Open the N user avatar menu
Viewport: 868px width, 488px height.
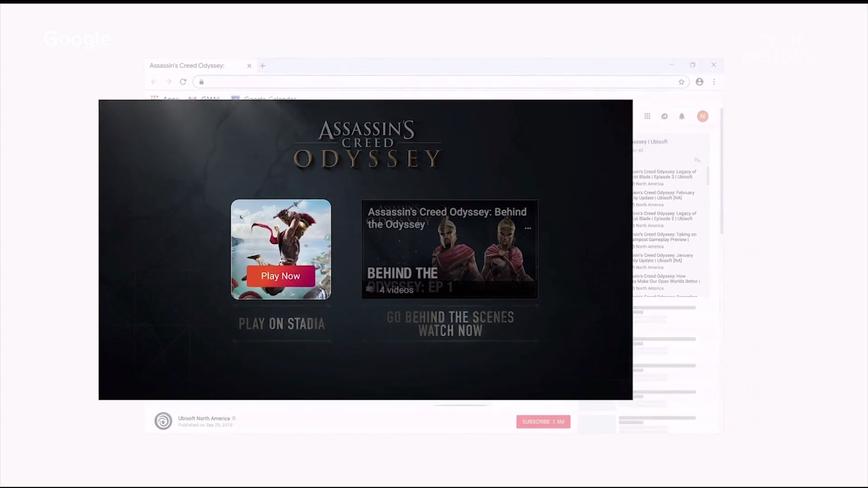tap(703, 116)
